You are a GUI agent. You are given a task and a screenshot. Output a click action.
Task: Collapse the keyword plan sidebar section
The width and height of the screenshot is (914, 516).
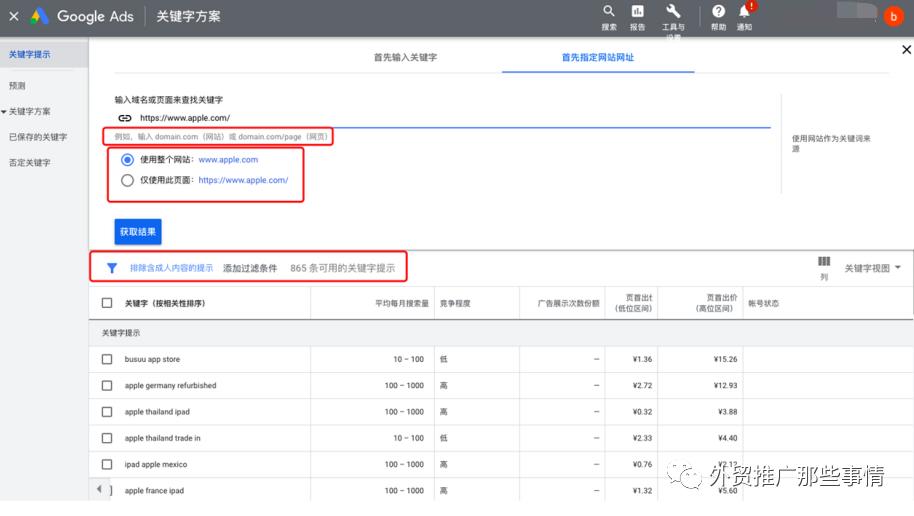point(4,111)
